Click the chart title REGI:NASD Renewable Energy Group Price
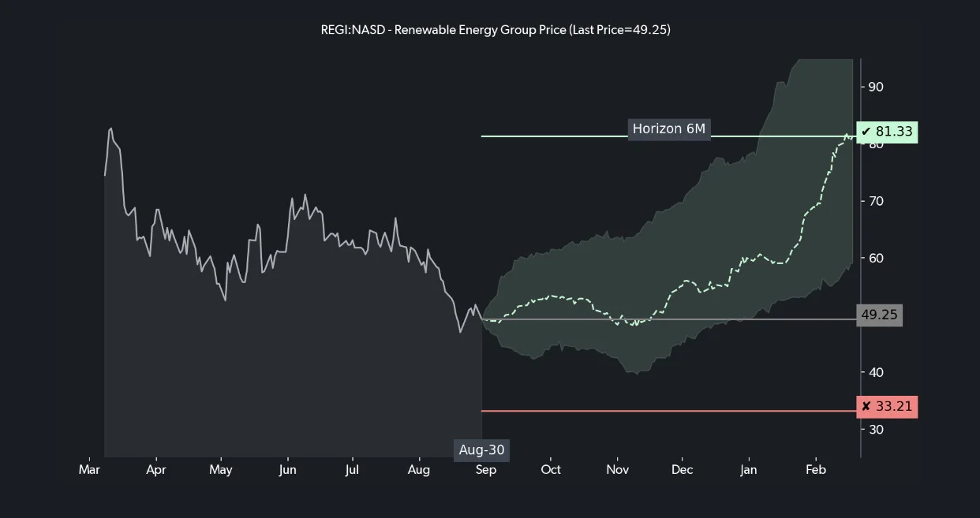 pos(496,30)
